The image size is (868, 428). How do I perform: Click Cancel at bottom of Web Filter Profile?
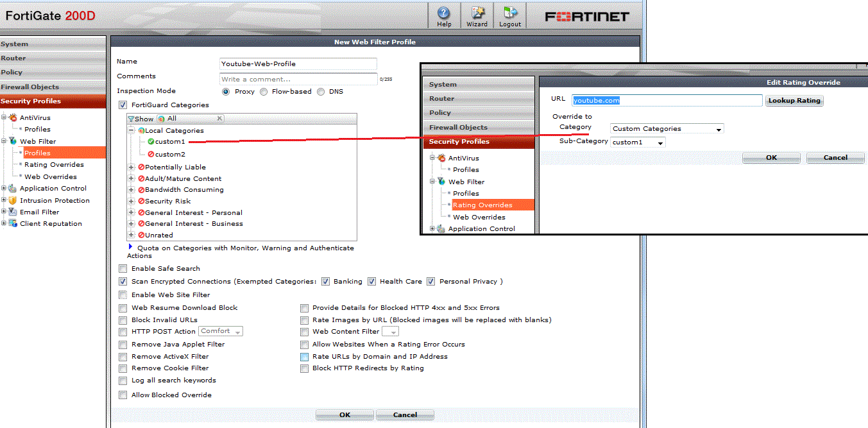(405, 415)
